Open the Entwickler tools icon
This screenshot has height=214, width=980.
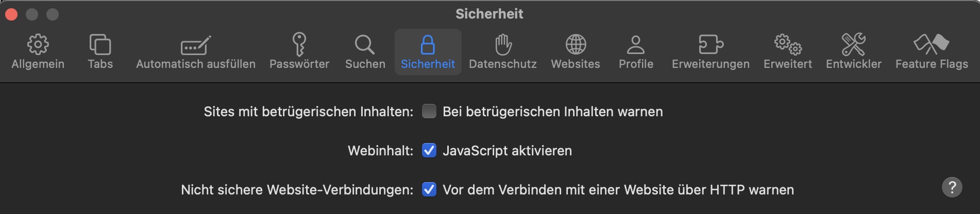853,45
